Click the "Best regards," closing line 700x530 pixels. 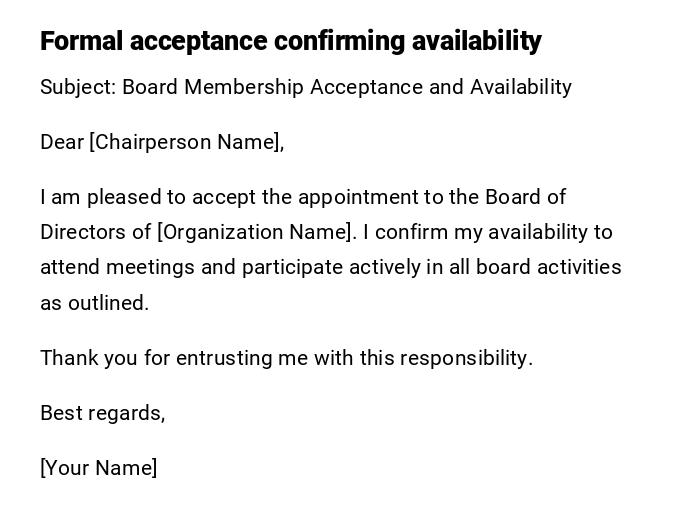coord(102,413)
